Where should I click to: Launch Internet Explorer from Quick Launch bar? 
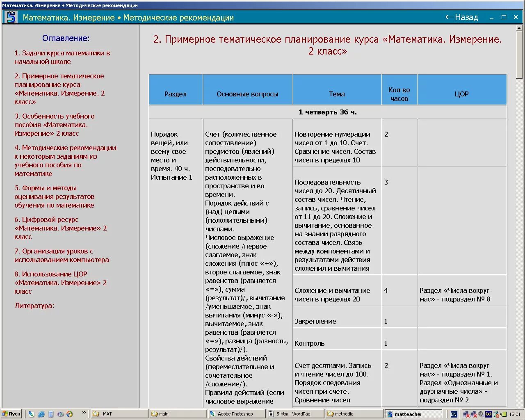42,414
